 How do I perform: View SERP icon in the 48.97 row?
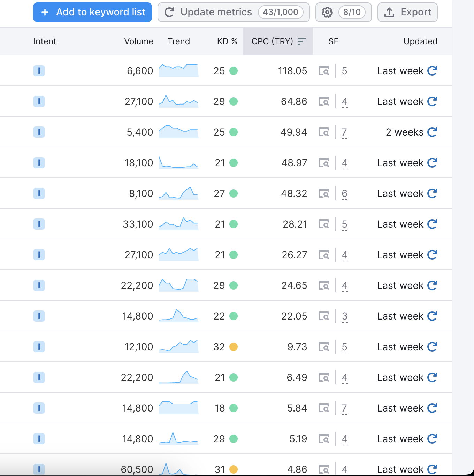pyautogui.click(x=324, y=163)
